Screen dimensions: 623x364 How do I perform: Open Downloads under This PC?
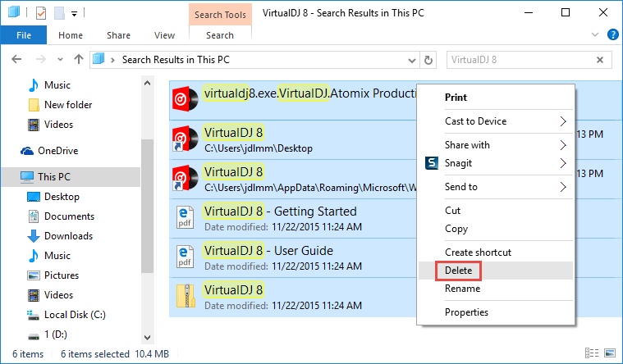[x=60, y=236]
